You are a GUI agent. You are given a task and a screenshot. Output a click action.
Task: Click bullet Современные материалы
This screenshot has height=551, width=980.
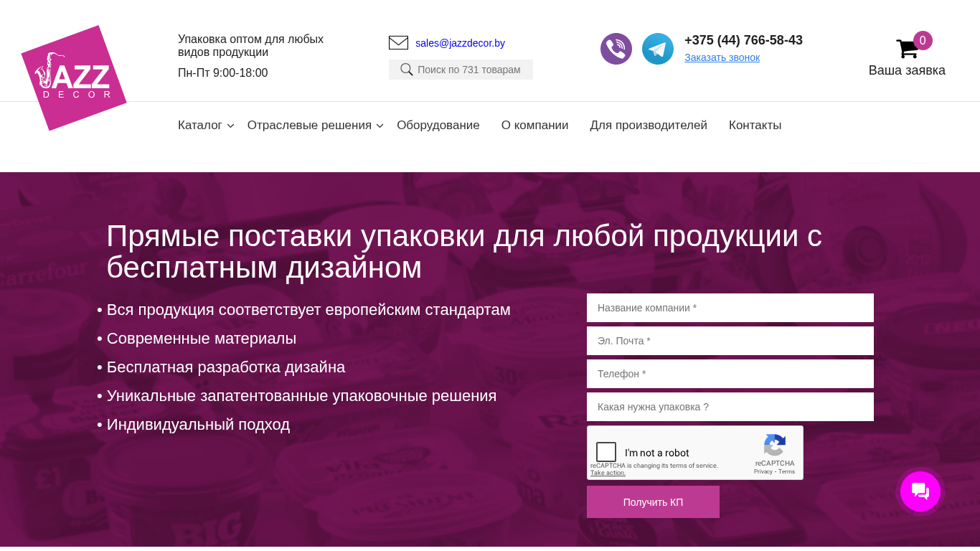197,339
